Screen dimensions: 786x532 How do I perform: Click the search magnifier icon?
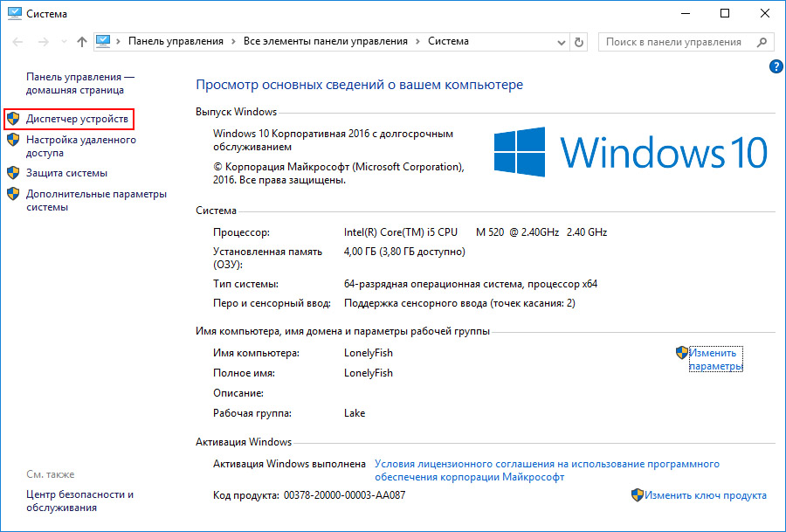pos(762,42)
